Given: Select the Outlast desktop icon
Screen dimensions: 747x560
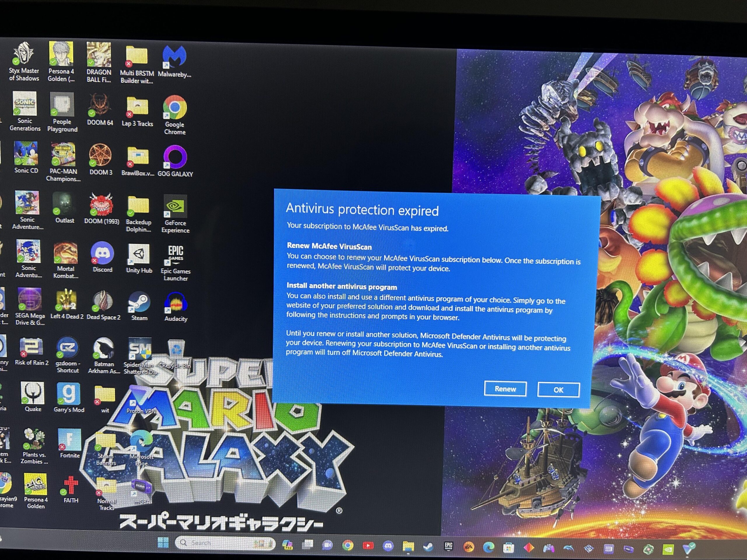Looking at the screenshot, I should coord(64,208).
